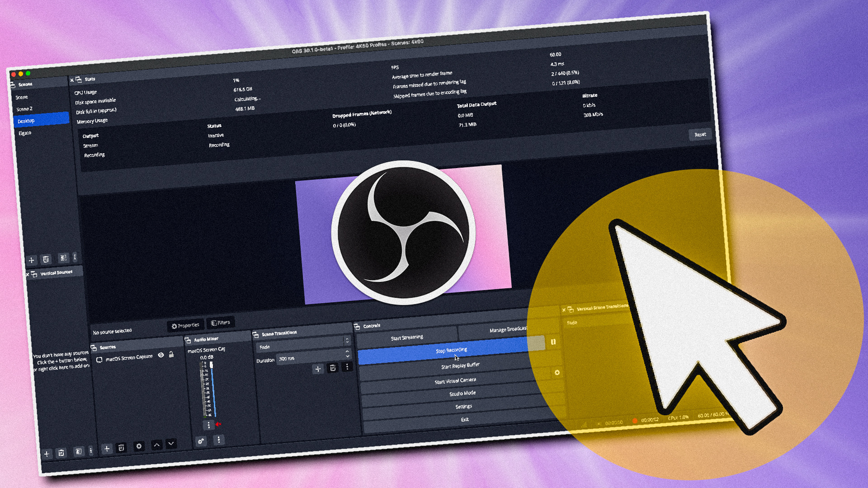The height and width of the screenshot is (488, 868).
Task: Open audio mixer track three-dot menu
Action: [208, 425]
